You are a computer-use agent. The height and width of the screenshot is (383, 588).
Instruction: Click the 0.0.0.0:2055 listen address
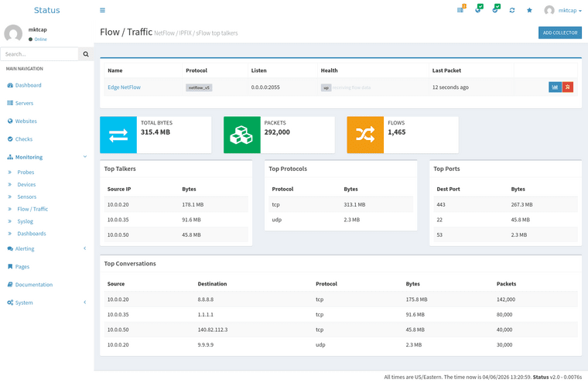tap(265, 87)
